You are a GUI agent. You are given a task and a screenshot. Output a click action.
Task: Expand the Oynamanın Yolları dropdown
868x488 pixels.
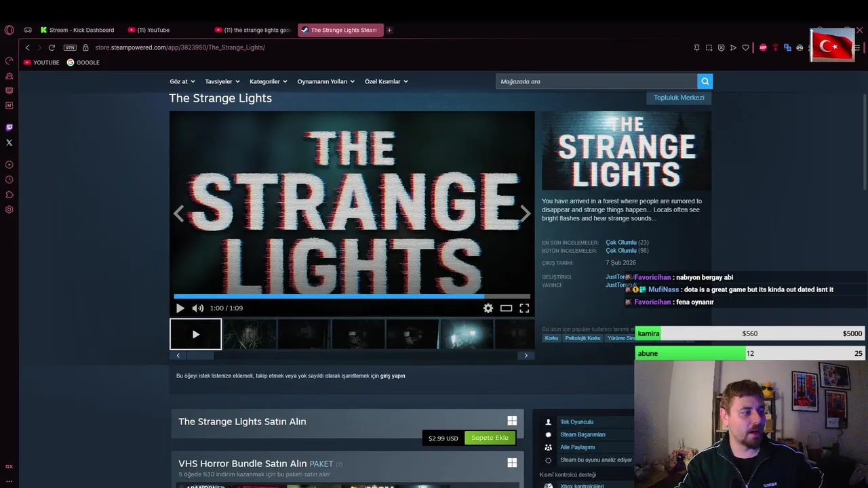[325, 81]
